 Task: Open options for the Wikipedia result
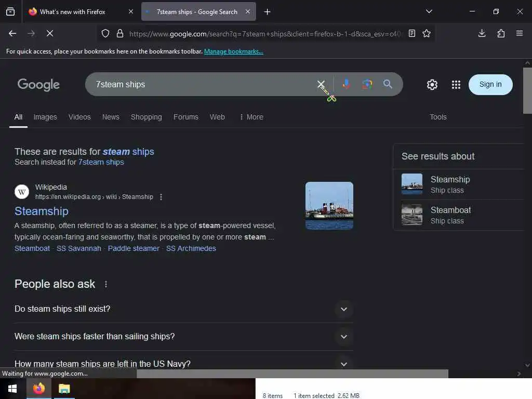point(161,197)
